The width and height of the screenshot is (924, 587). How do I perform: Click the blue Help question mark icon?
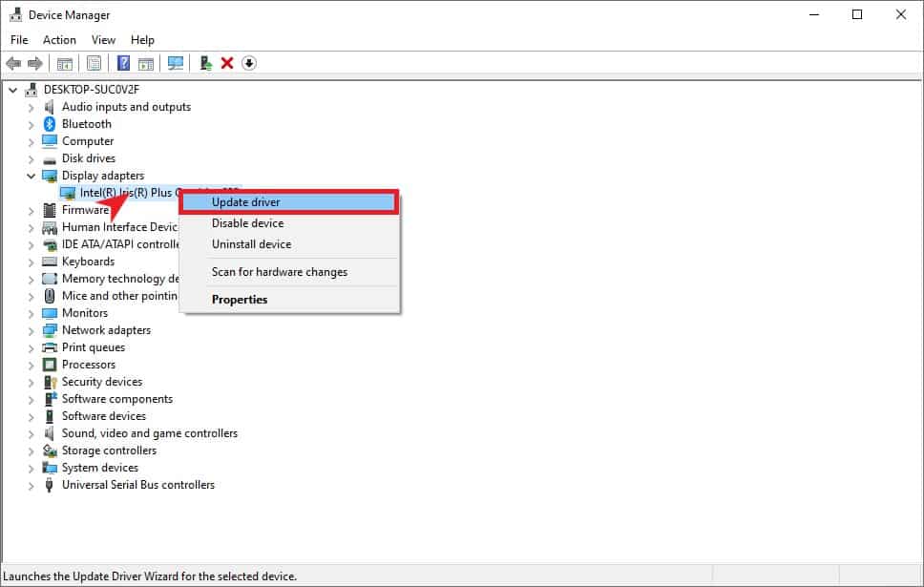tap(123, 63)
